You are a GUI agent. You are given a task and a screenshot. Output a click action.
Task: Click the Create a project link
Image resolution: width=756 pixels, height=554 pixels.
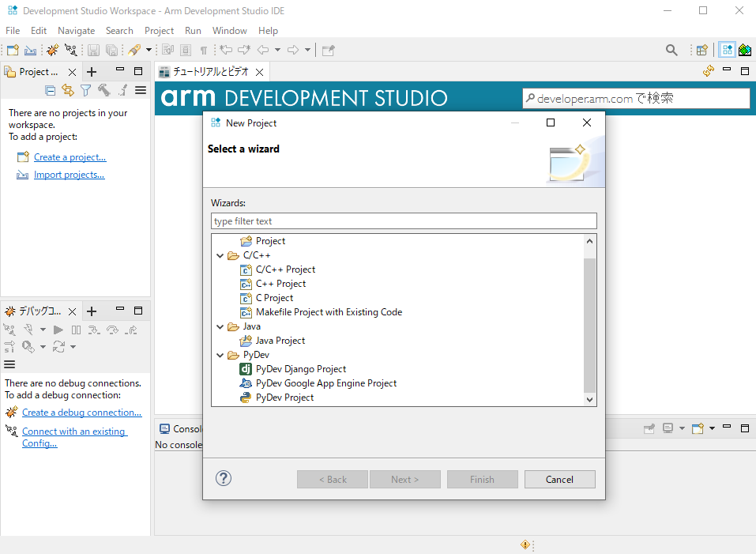[x=70, y=157]
